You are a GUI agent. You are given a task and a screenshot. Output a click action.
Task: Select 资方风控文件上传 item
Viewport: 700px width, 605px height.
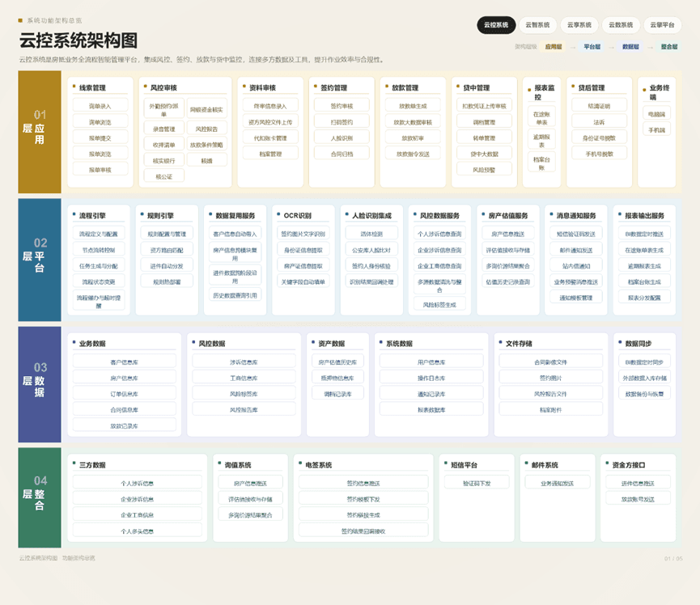click(270, 122)
